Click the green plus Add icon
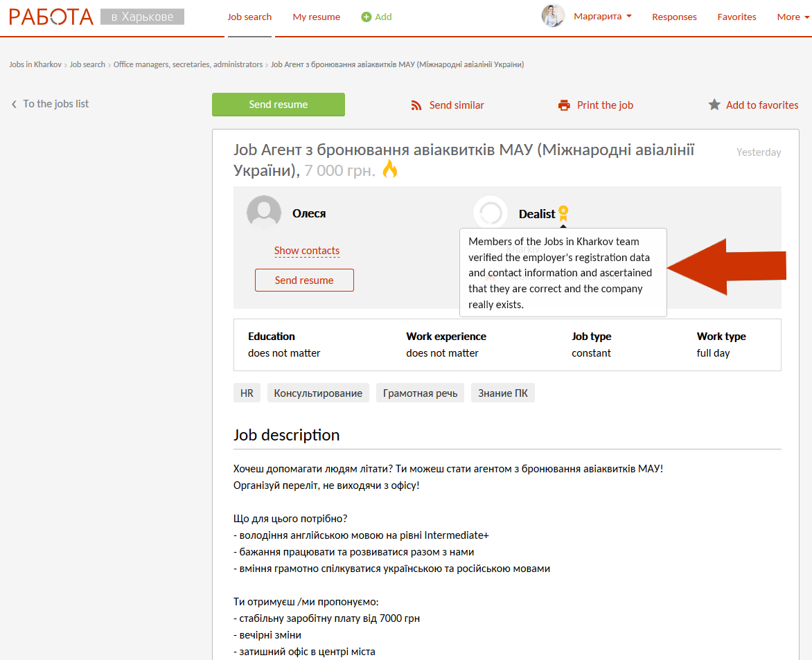Image resolution: width=812 pixels, height=660 pixels. tap(367, 17)
